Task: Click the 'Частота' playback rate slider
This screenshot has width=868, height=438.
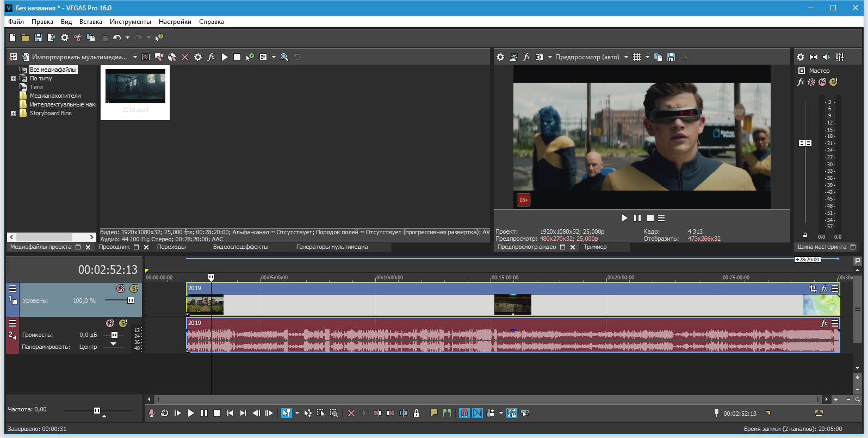Action: 97,410
